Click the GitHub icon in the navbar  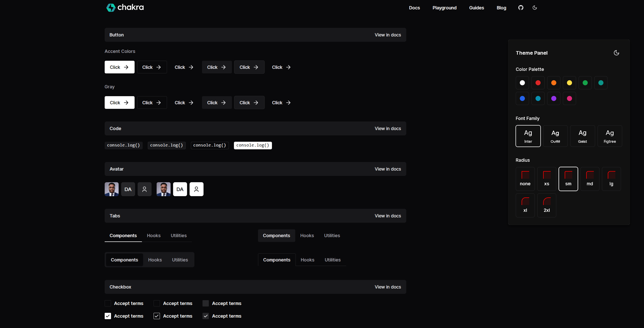[x=521, y=8]
